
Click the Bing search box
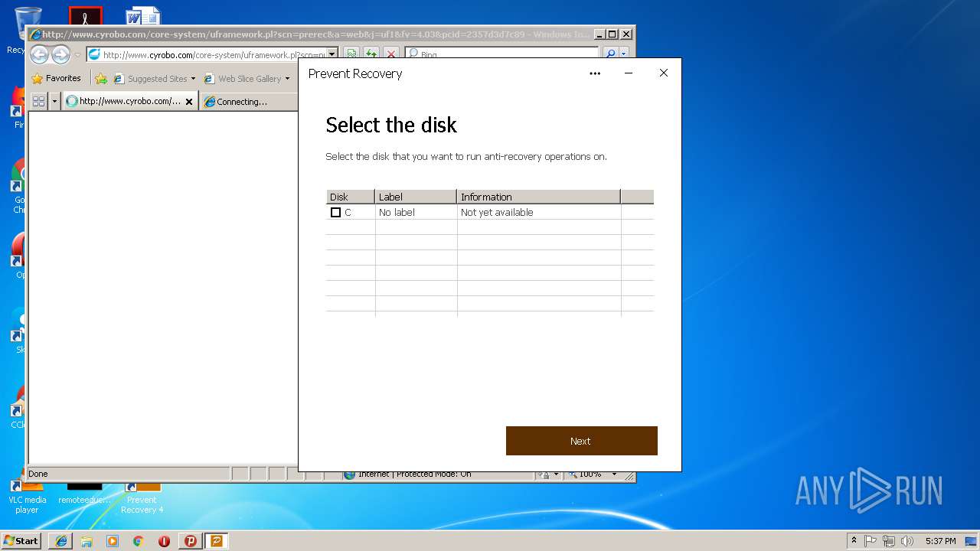tap(501, 54)
